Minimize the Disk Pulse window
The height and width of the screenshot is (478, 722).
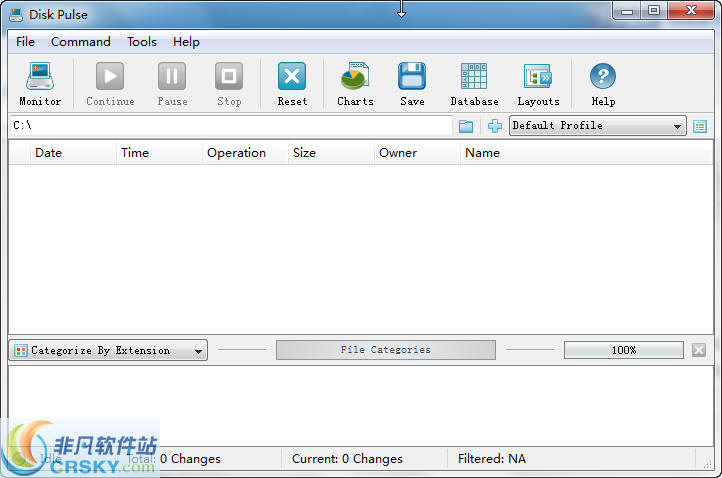[x=627, y=10]
